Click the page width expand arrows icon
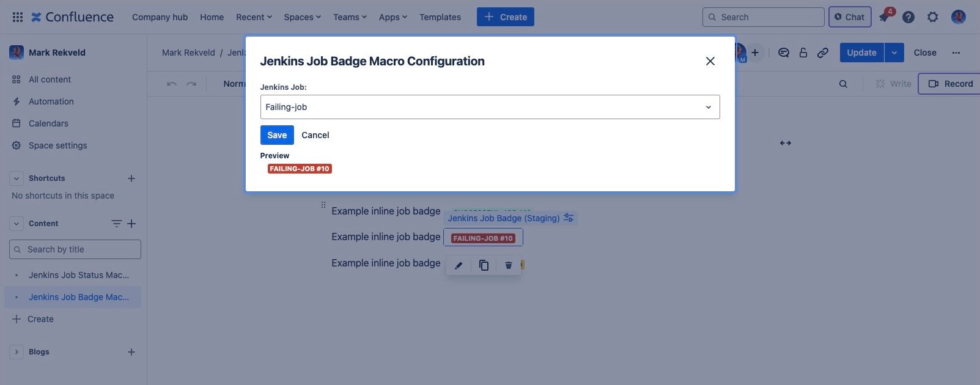 pyautogui.click(x=786, y=143)
